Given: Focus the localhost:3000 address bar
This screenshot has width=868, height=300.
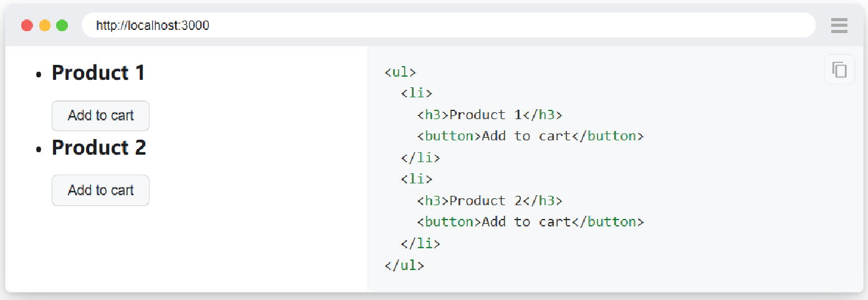Looking at the screenshot, I should pyautogui.click(x=449, y=26).
